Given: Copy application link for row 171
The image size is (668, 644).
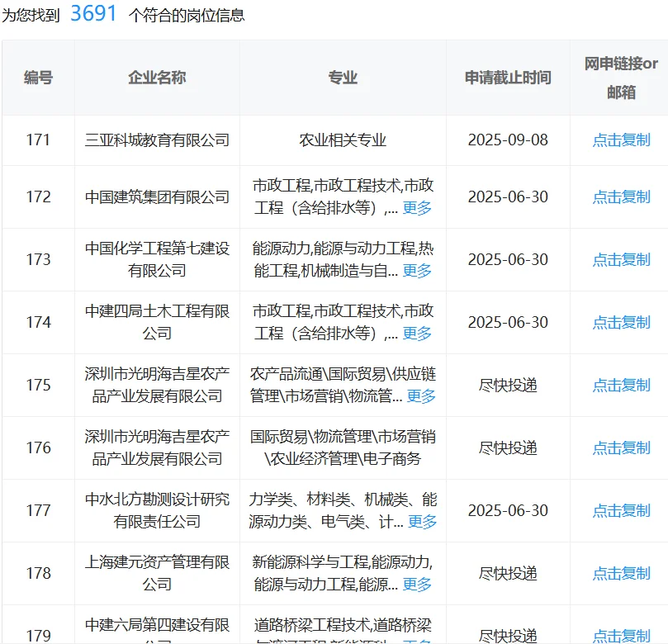Looking at the screenshot, I should point(621,140).
